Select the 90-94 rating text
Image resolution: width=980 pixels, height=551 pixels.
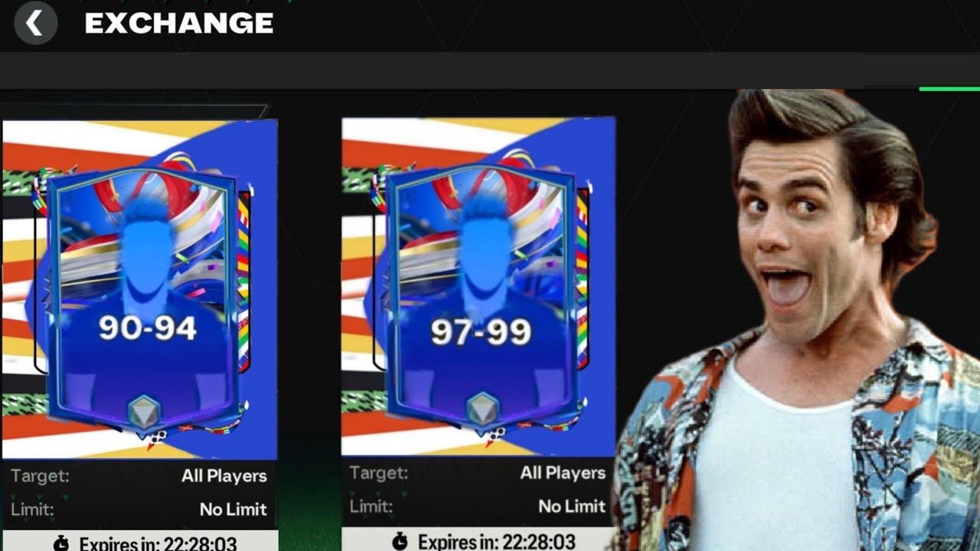[x=148, y=328]
